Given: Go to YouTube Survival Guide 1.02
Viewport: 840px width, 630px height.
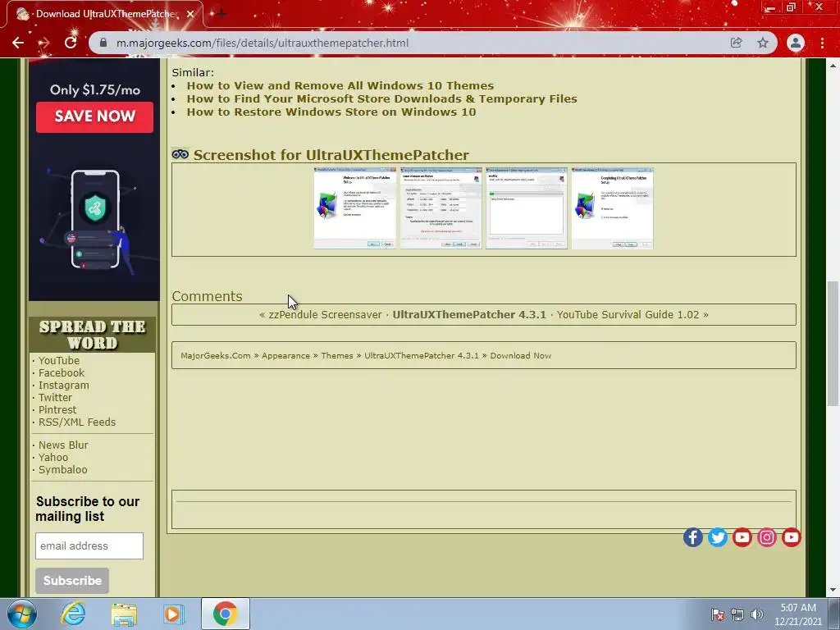Looking at the screenshot, I should (x=628, y=314).
